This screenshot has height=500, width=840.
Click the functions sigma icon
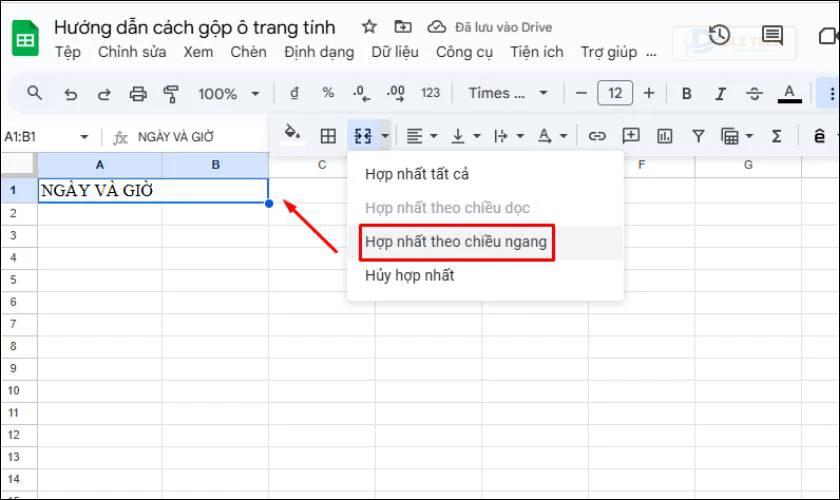776,136
